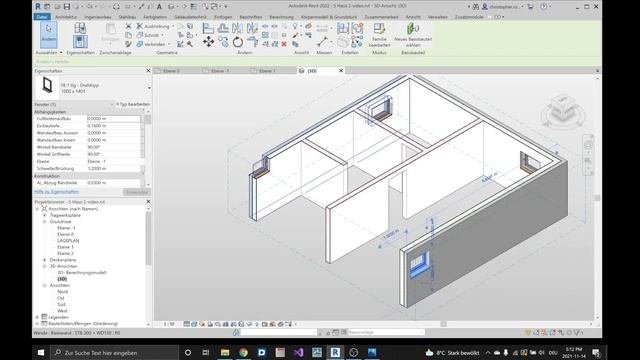The width and height of the screenshot is (640, 360).
Task: Open Chrome from the taskbar
Action: coord(243,352)
